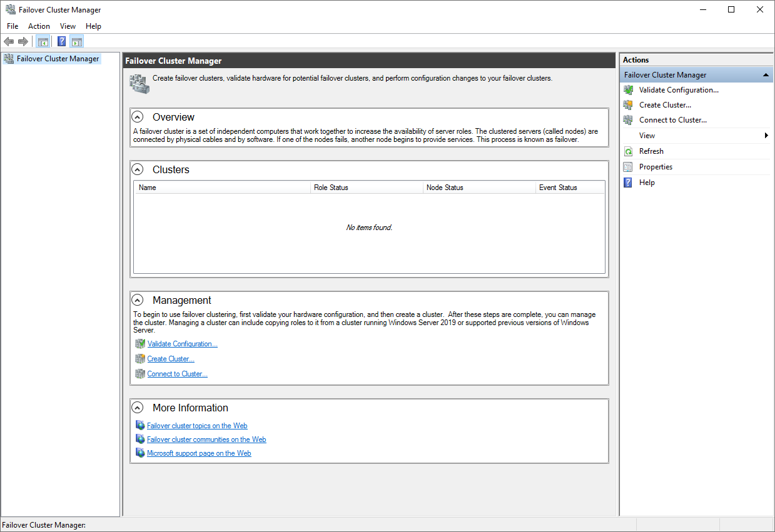Select Failover Cluster Manager in console tree
Screen dimensions: 775x532
pos(58,59)
